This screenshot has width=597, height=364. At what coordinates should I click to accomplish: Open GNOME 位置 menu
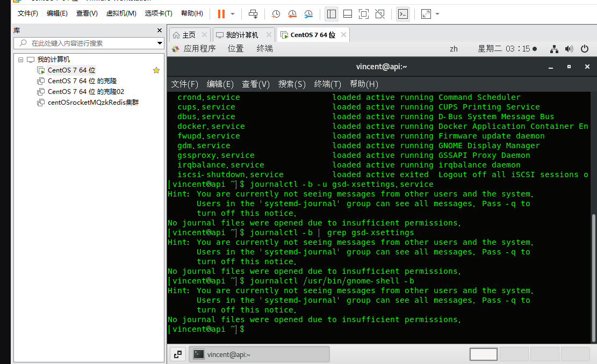click(x=235, y=49)
